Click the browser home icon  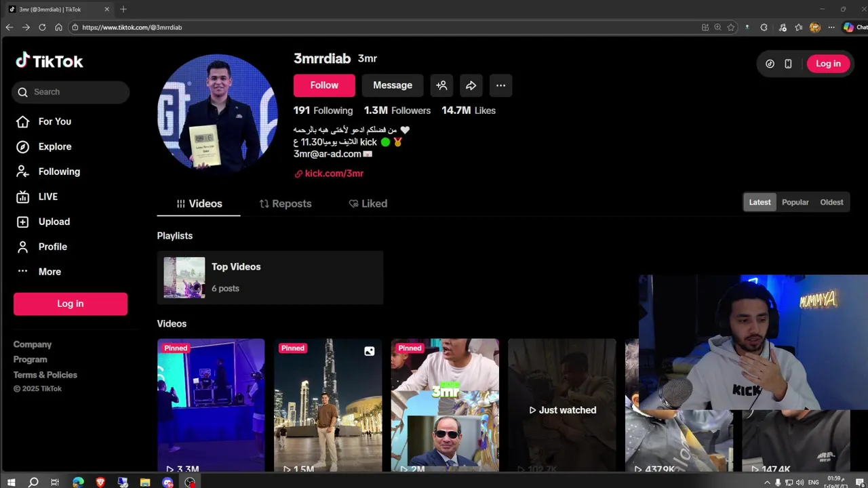point(58,27)
